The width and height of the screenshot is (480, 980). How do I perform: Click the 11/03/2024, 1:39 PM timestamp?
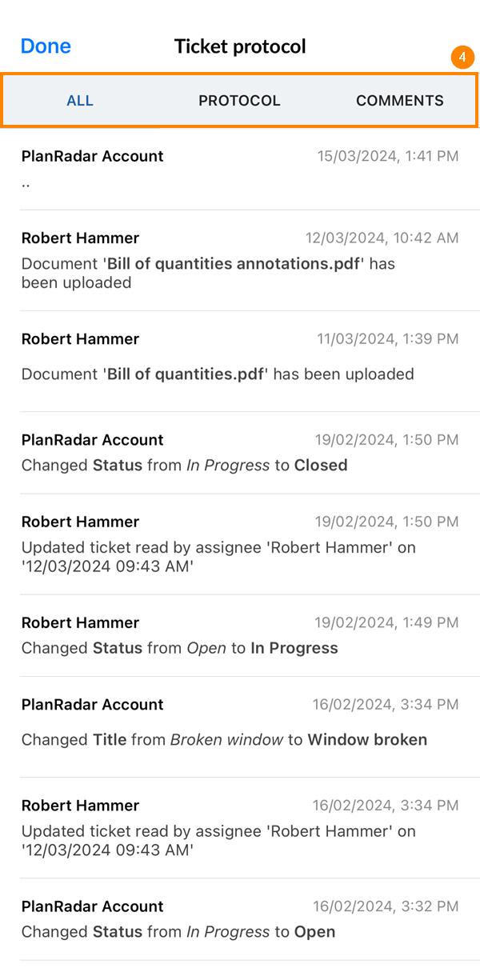coord(388,339)
